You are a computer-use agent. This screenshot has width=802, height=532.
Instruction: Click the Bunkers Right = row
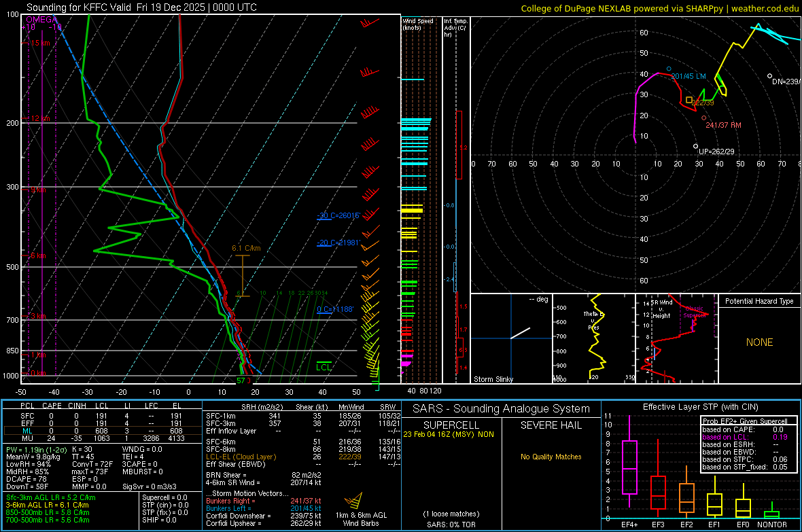pos(264,501)
